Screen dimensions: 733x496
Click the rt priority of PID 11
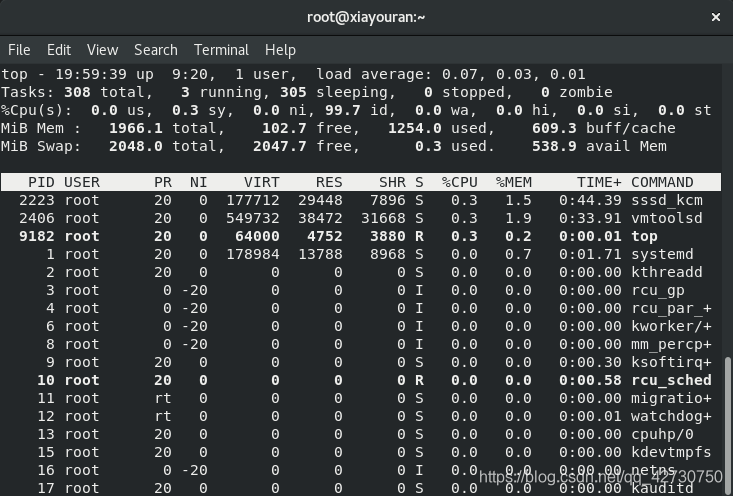(x=163, y=398)
